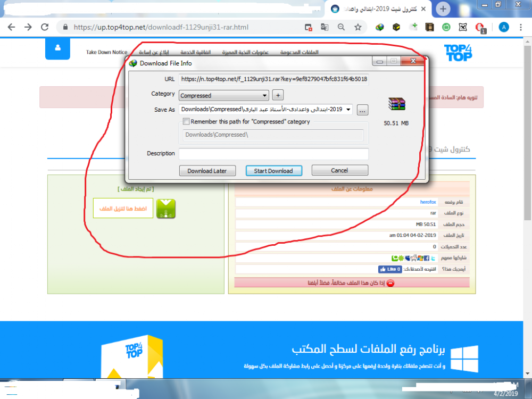The height and width of the screenshot is (399, 532).
Task: Expand the Category Compressed dropdown
Action: point(265,96)
